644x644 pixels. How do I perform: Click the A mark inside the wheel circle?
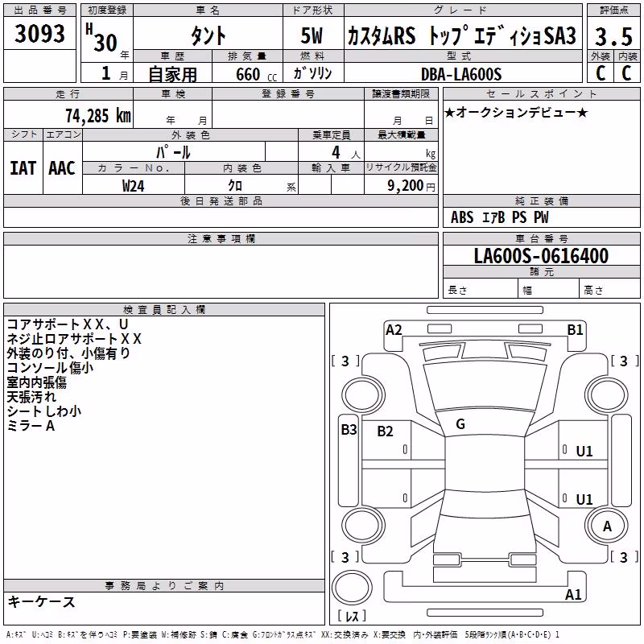click(607, 526)
